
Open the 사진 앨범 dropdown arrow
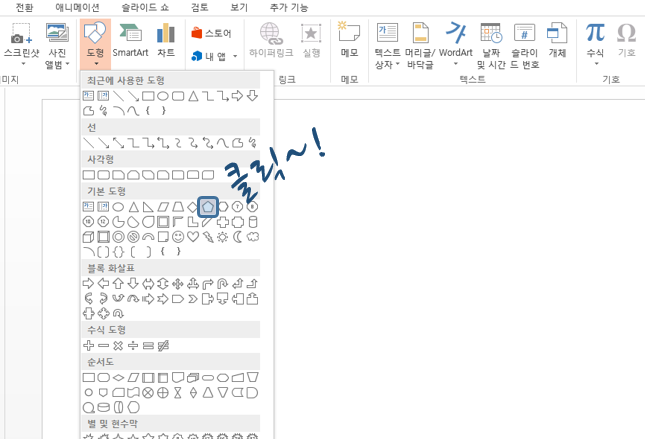click(x=67, y=64)
